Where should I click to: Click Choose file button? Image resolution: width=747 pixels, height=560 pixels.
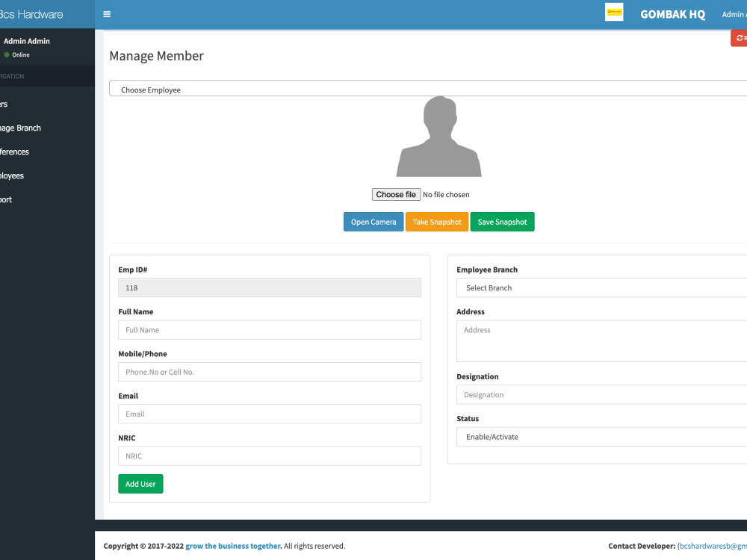396,194
